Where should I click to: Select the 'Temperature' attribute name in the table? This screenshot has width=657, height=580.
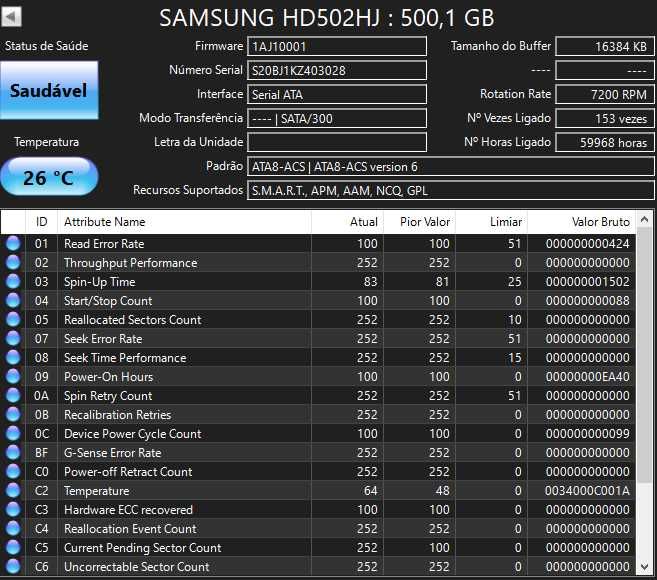click(96, 491)
